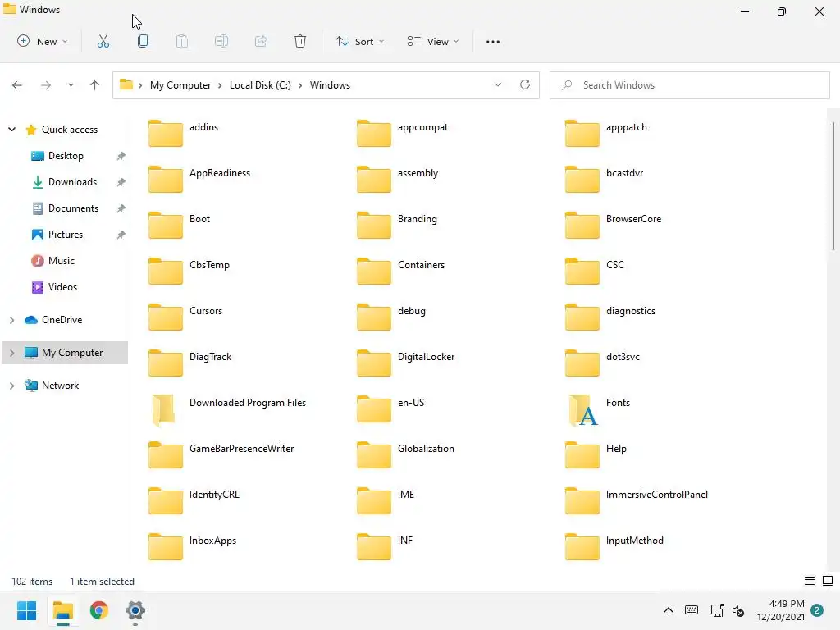This screenshot has height=630, width=840.
Task: Select Music in the sidebar
Action: (x=61, y=261)
